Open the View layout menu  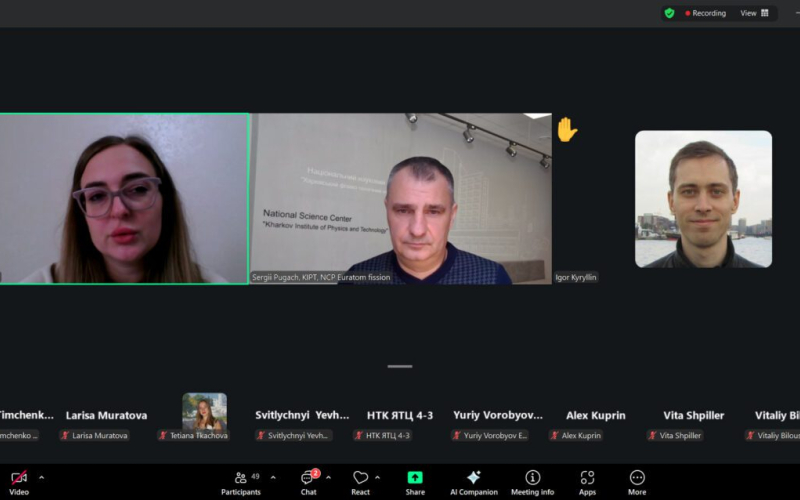[755, 13]
